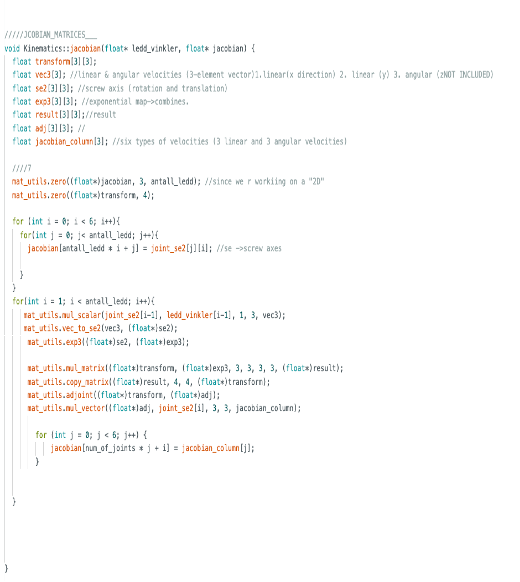520x582 pixels.
Task: Click the line "float transform[3][3];"
Action: click(x=54, y=62)
